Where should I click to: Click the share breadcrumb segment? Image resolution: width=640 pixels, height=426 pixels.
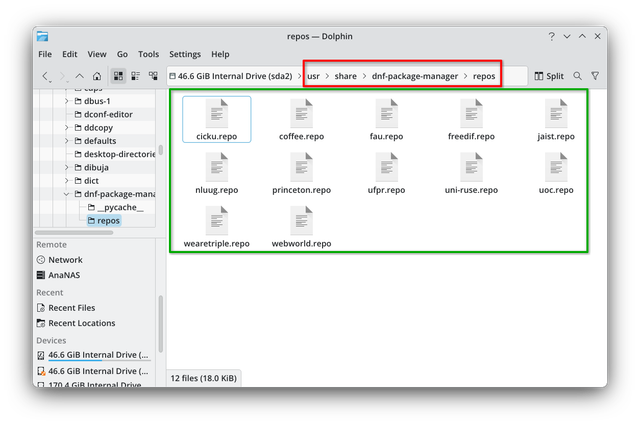(x=345, y=76)
